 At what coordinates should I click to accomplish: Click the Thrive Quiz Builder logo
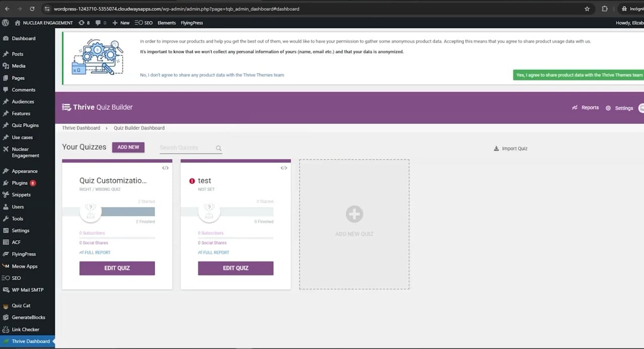97,107
